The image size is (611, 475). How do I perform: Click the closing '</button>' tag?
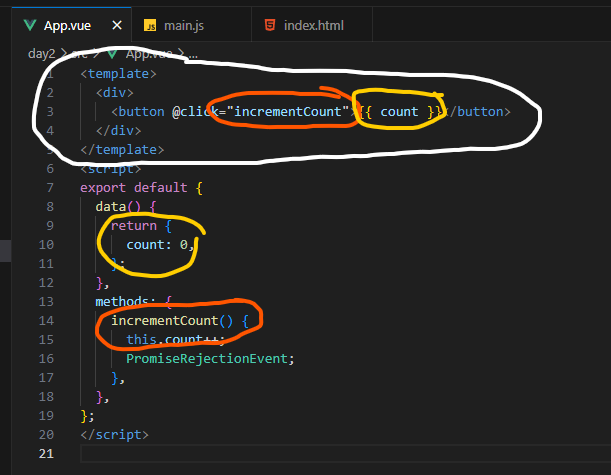[x=476, y=112]
